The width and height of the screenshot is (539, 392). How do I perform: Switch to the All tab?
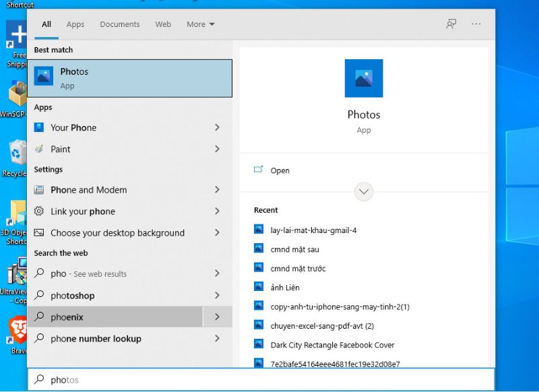[46, 24]
